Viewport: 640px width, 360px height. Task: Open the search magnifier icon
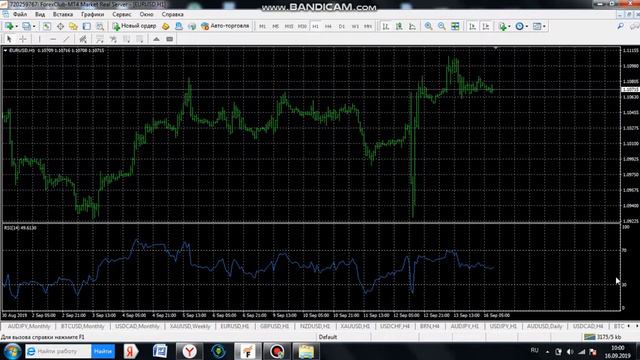(x=620, y=26)
